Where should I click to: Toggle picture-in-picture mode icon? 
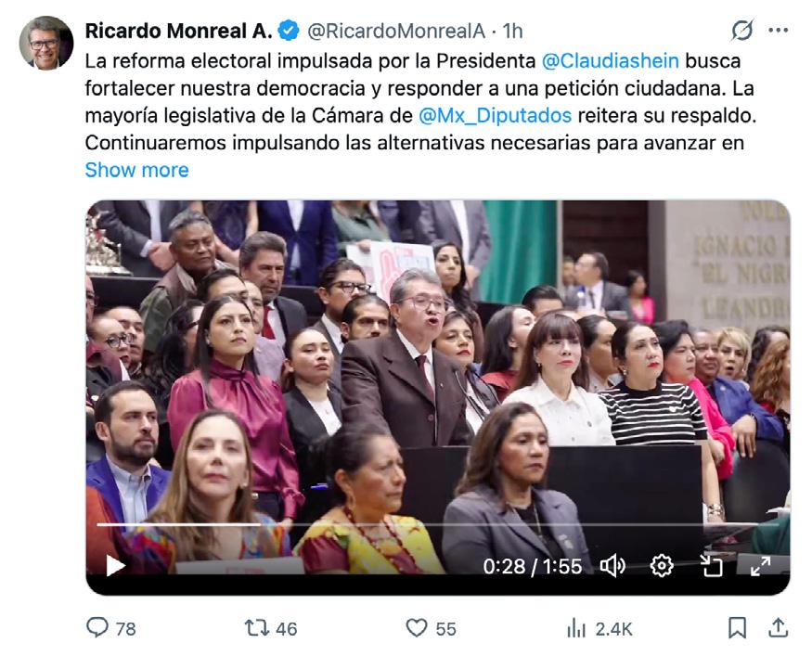pyautogui.click(x=711, y=566)
